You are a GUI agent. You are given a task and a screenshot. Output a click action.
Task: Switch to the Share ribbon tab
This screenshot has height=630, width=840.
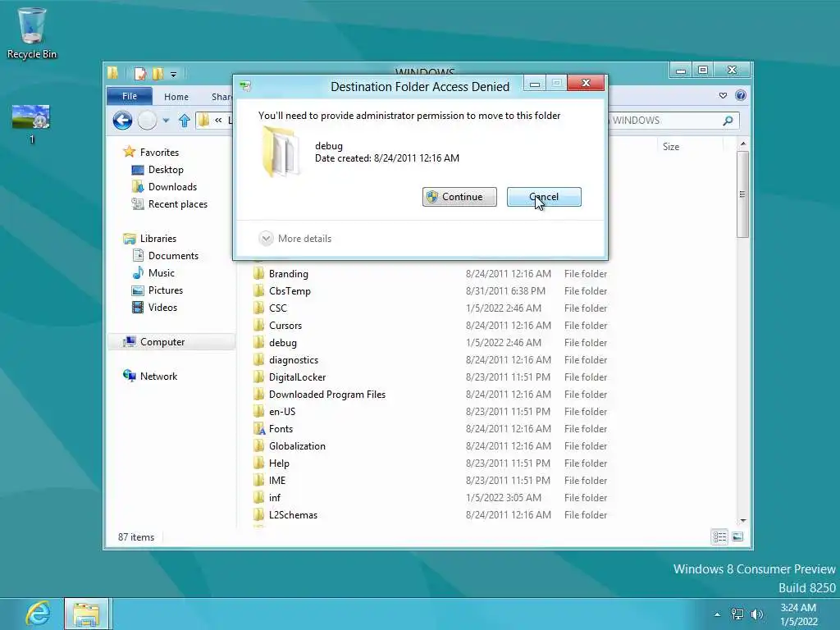[221, 97]
